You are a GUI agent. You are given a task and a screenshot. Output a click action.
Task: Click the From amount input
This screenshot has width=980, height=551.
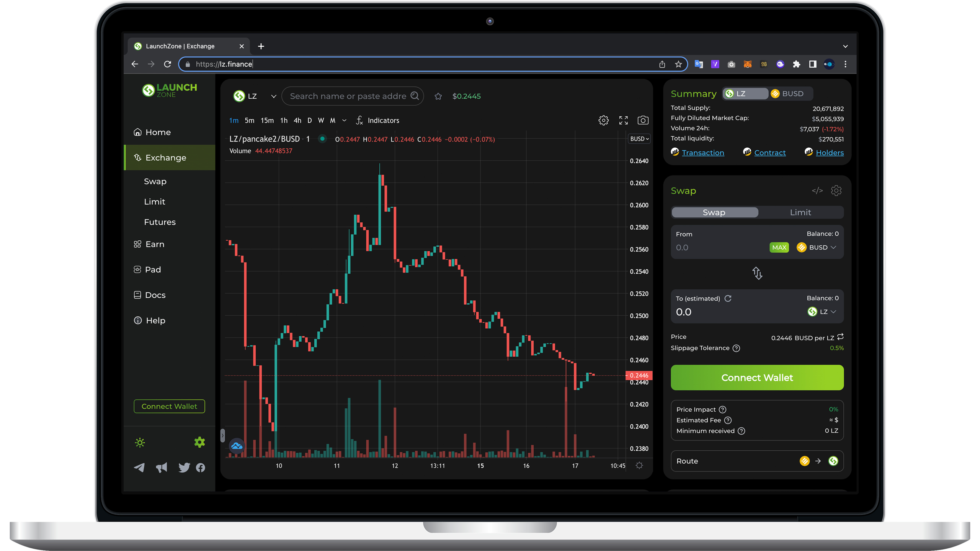click(720, 248)
